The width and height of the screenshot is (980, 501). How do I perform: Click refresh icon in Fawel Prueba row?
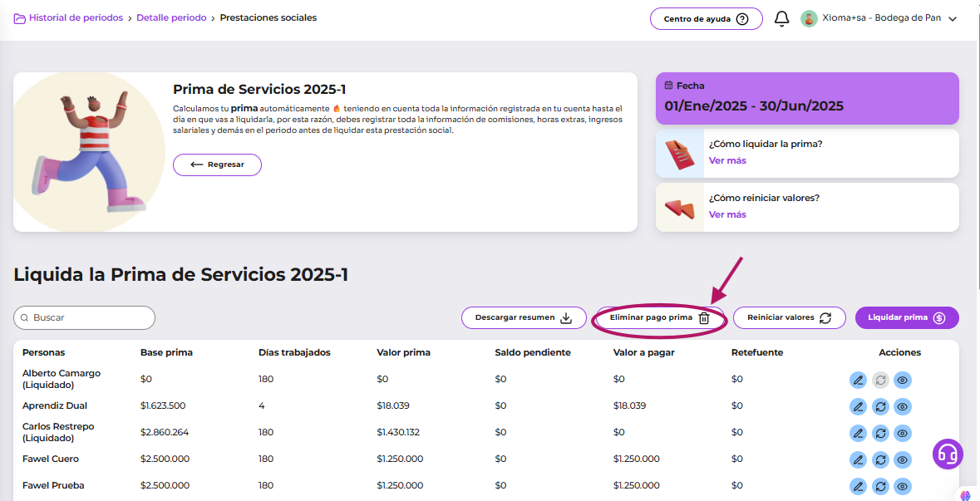[880, 486]
